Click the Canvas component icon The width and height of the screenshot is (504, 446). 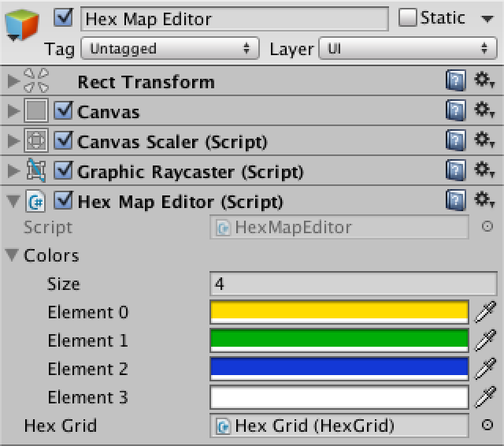36,110
